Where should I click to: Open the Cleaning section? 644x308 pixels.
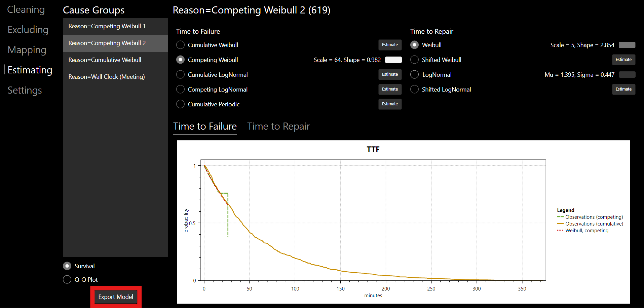(26, 9)
